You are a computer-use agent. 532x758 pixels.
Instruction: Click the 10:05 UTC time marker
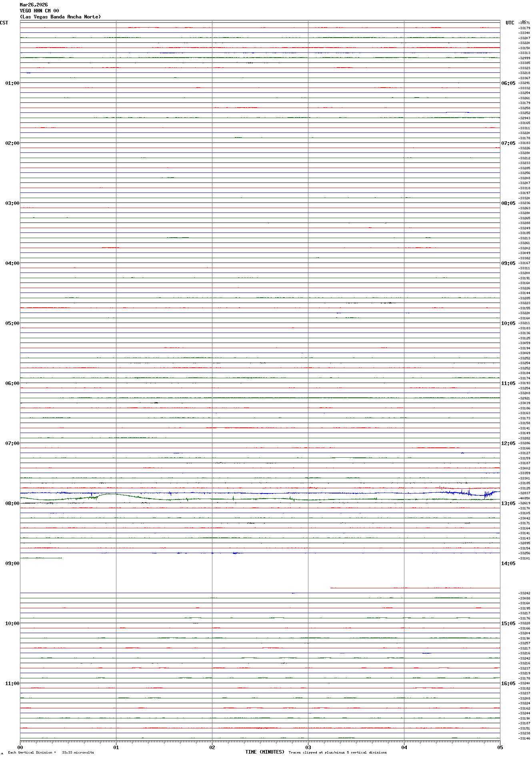pos(508,323)
